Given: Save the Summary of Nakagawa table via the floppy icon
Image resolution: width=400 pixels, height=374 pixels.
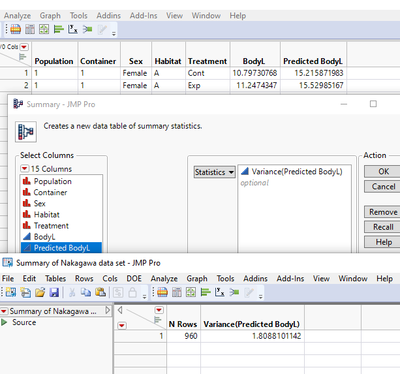Looking at the screenshot, I should click(x=54, y=292).
